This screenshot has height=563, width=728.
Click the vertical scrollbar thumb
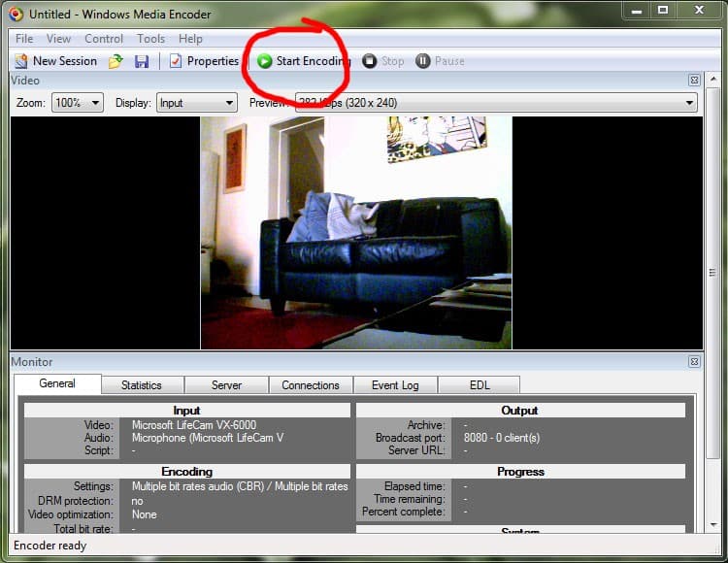712,273
